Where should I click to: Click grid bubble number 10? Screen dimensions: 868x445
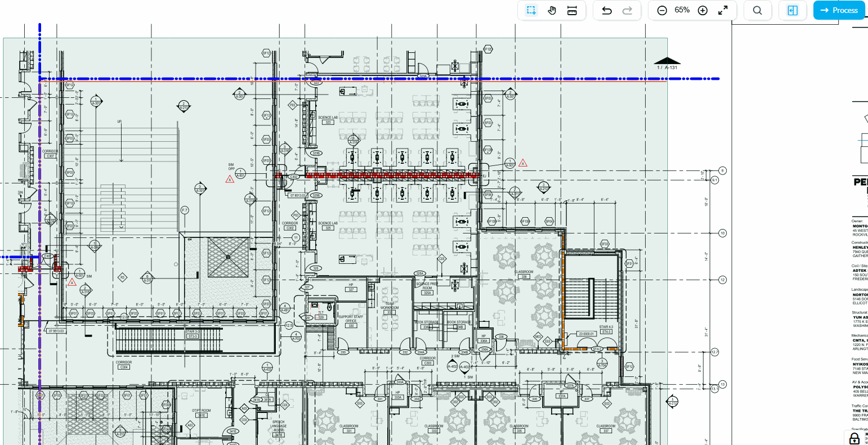(723, 233)
